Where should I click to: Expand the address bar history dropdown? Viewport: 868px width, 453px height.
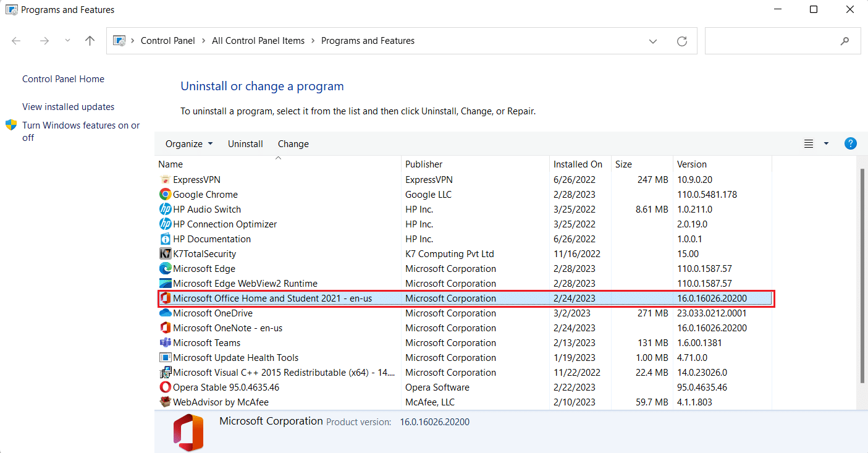click(653, 41)
